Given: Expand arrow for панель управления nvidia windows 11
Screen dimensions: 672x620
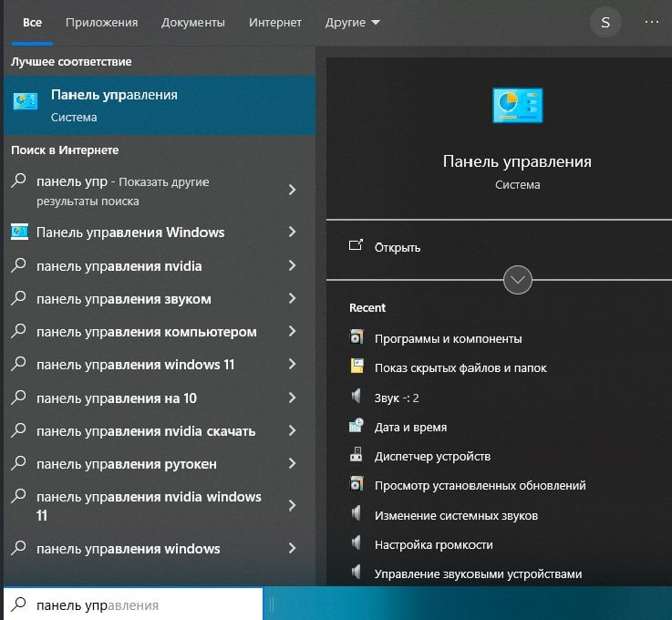Looking at the screenshot, I should [293, 506].
